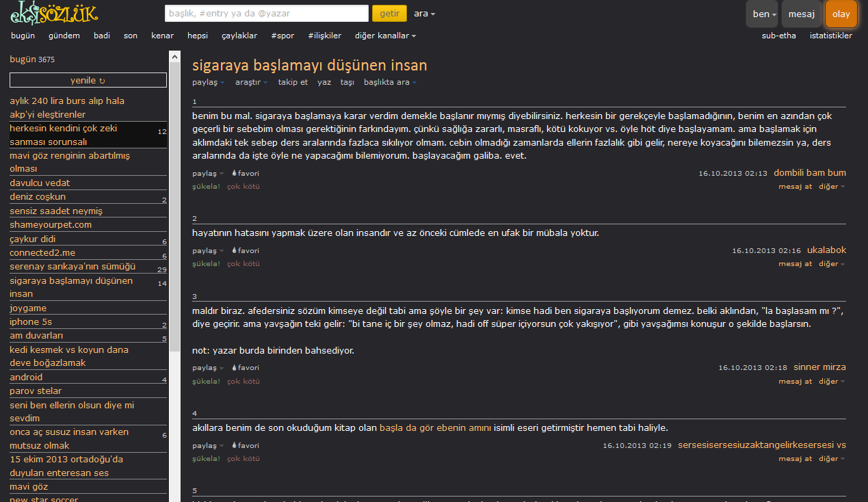Open sidebar topic 'serenay sarıkaya'nın sümüğü'
Image resolution: width=868 pixels, height=502 pixels.
(x=73, y=267)
